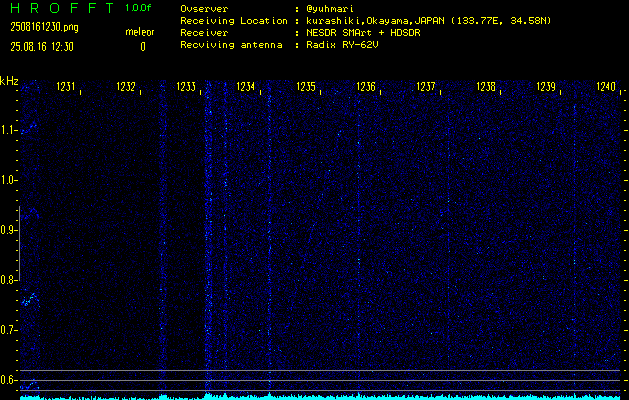Click the 1238 time marker

tap(486, 86)
